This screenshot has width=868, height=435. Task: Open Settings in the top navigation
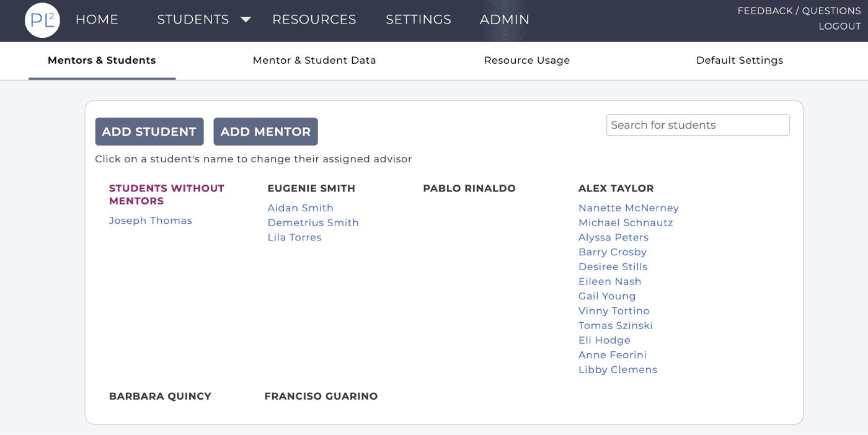point(418,20)
